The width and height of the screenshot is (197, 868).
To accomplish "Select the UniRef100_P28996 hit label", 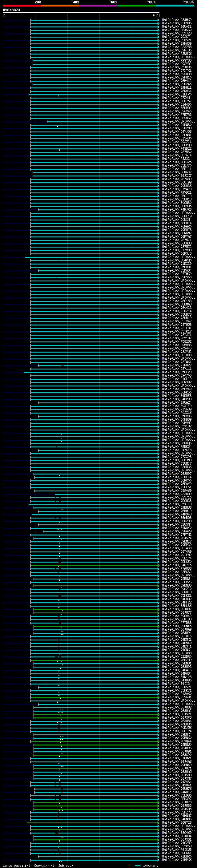I will coord(176,23).
